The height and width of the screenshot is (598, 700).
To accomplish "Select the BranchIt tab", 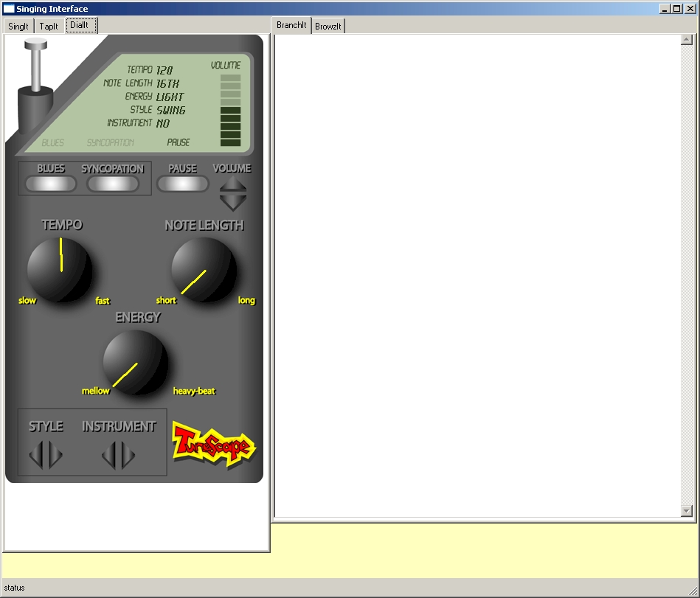I will pyautogui.click(x=291, y=25).
